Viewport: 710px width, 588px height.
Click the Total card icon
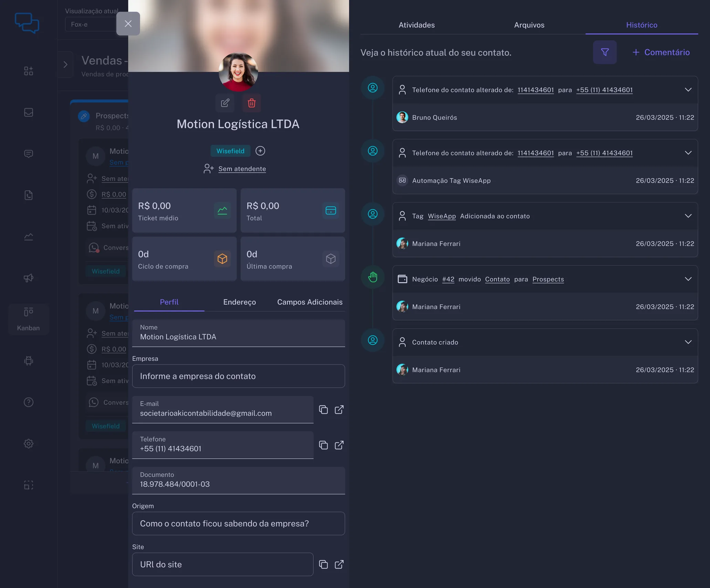coord(331,210)
